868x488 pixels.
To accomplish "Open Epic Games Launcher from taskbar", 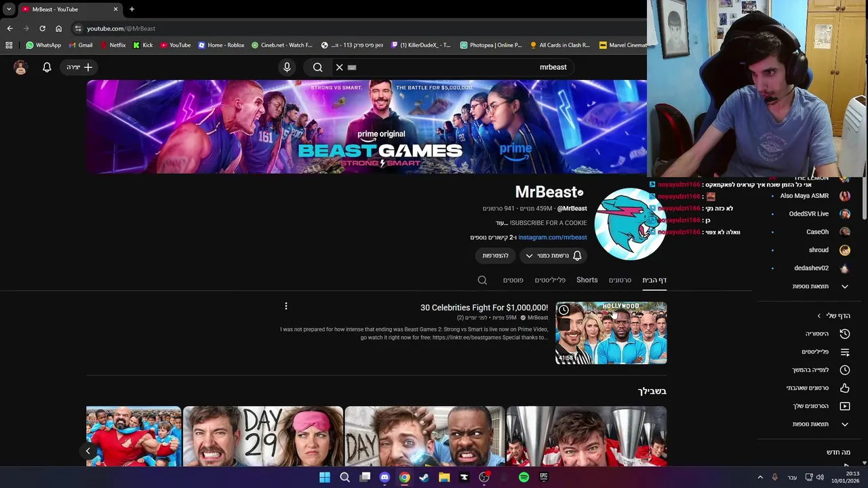I will point(543,477).
